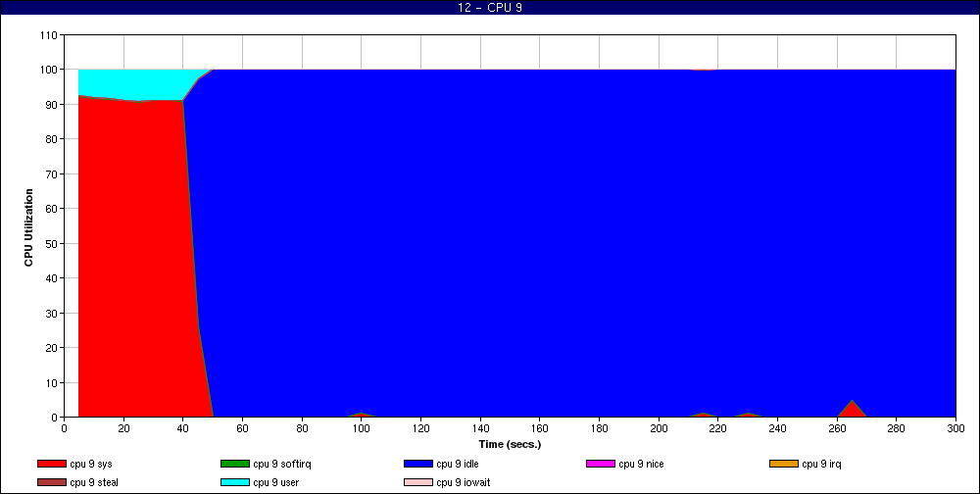Select the 'cpu 9 irq' legend label
Screen dimensions: 980x494
821,464
